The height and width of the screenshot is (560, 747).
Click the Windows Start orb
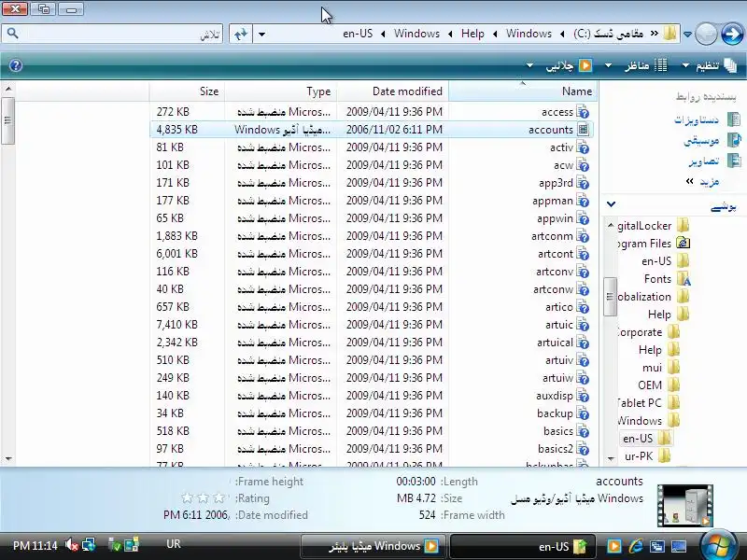(x=718, y=544)
